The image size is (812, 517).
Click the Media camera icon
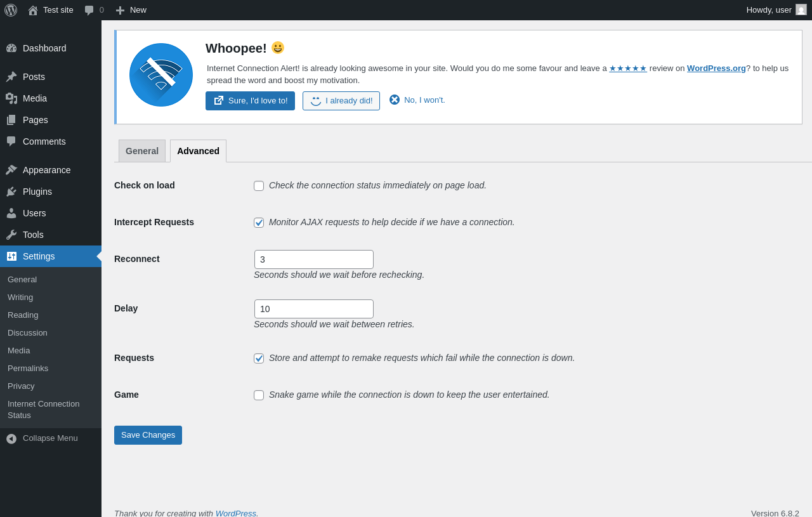point(11,98)
